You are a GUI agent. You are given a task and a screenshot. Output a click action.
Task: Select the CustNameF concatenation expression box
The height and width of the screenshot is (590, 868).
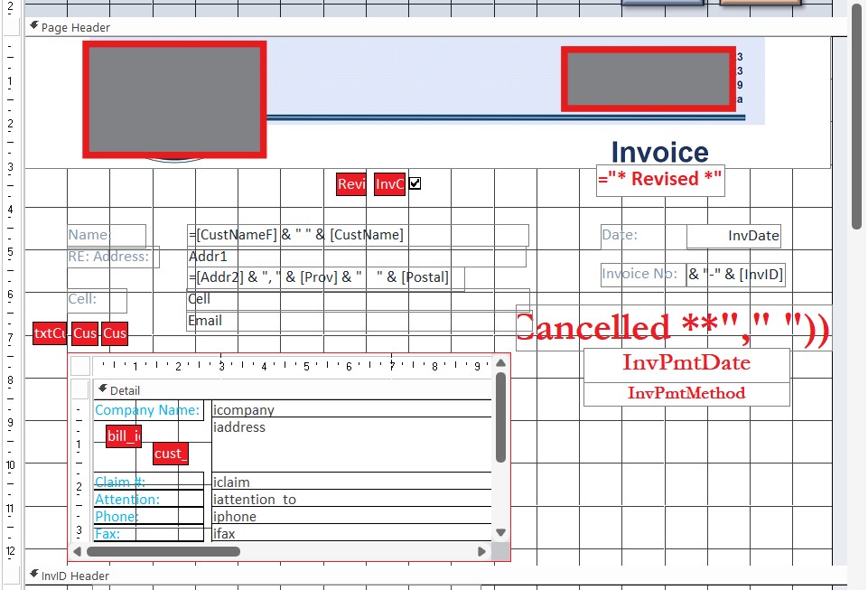tap(359, 234)
